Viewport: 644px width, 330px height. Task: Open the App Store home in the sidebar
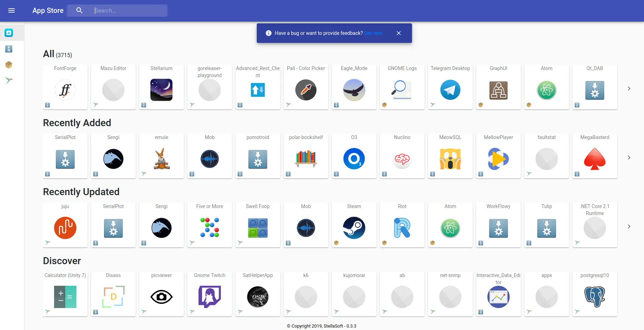(x=8, y=32)
